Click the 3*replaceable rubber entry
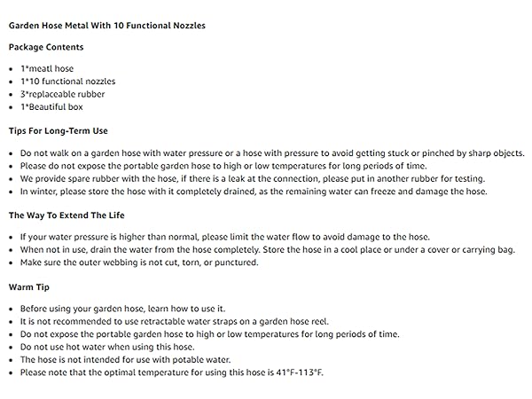 pyautogui.click(x=62, y=94)
